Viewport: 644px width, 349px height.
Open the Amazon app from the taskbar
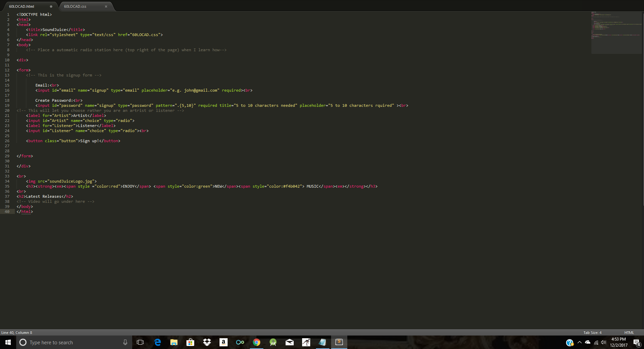pyautogui.click(x=223, y=342)
